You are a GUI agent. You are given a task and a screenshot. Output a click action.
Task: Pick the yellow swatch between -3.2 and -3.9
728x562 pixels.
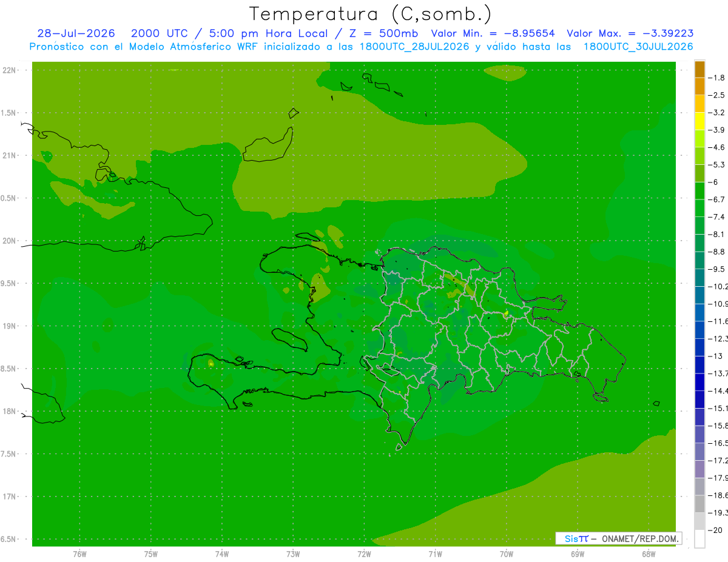tap(699, 121)
